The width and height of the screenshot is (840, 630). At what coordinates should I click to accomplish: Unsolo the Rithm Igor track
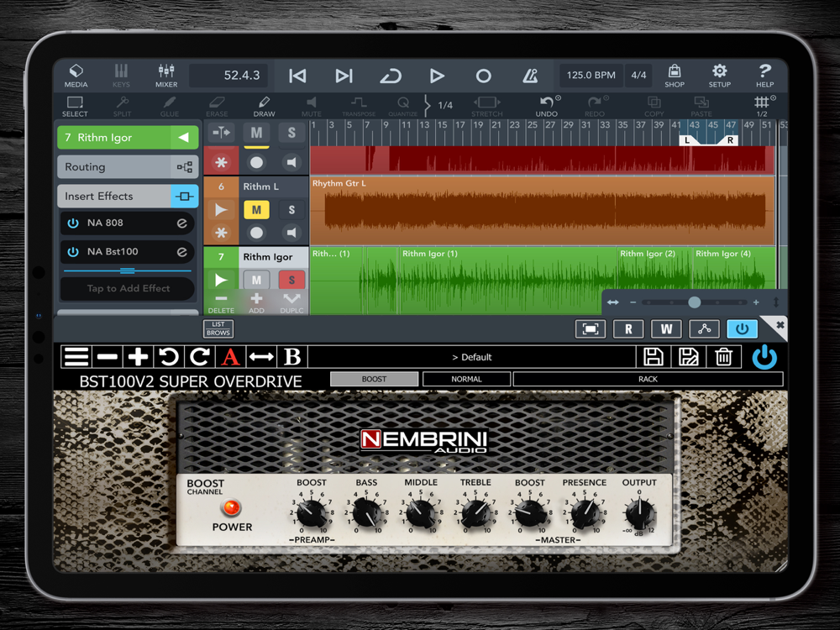click(291, 280)
